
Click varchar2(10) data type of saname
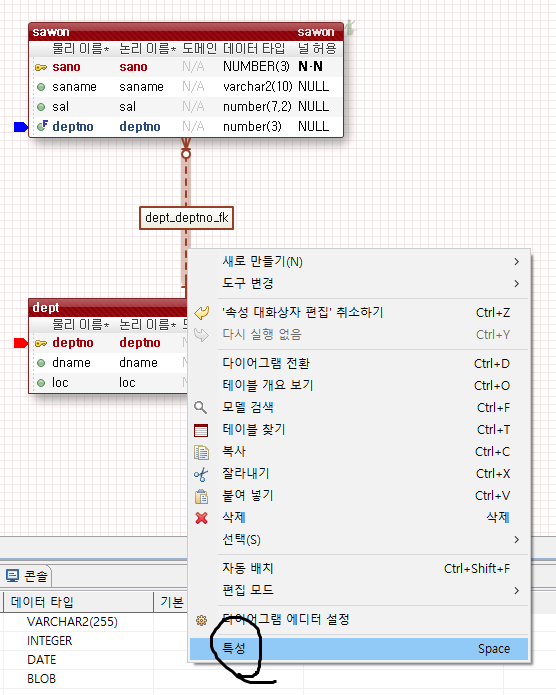[258, 86]
